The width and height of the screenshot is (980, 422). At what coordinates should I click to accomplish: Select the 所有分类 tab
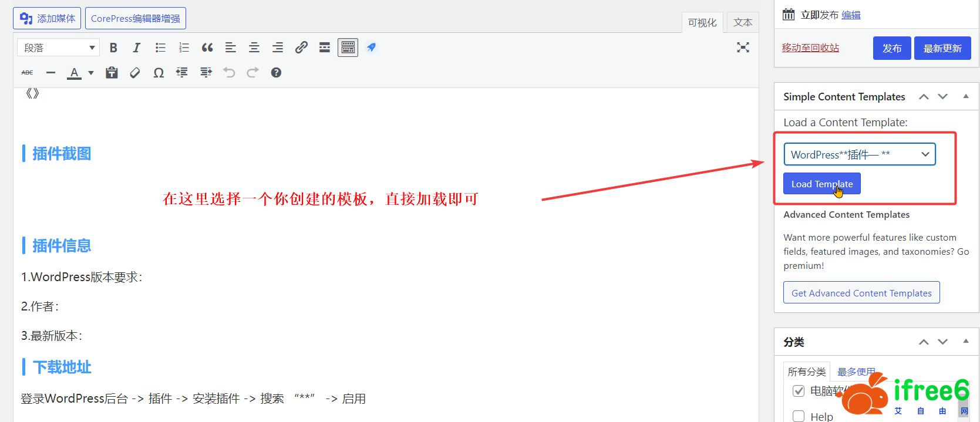pyautogui.click(x=806, y=372)
